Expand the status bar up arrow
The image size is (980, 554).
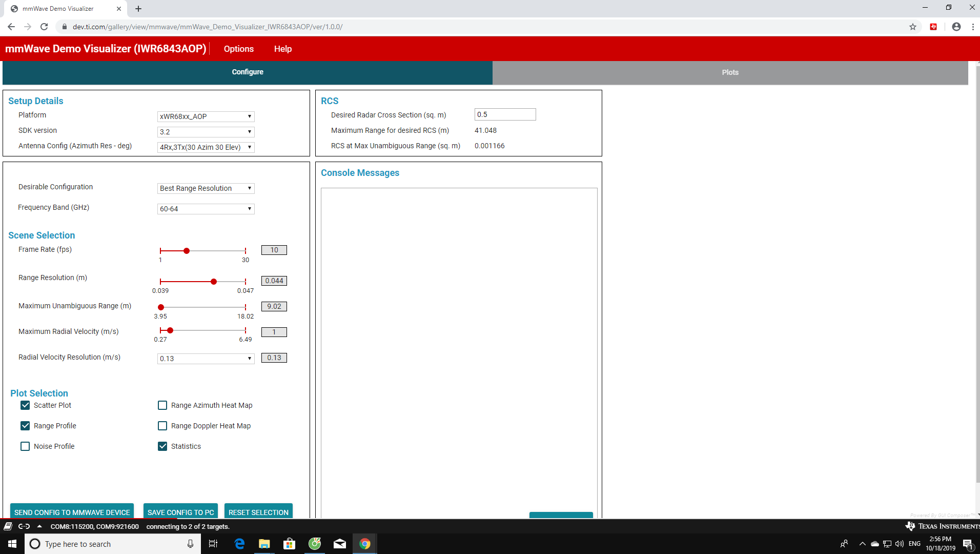click(39, 526)
